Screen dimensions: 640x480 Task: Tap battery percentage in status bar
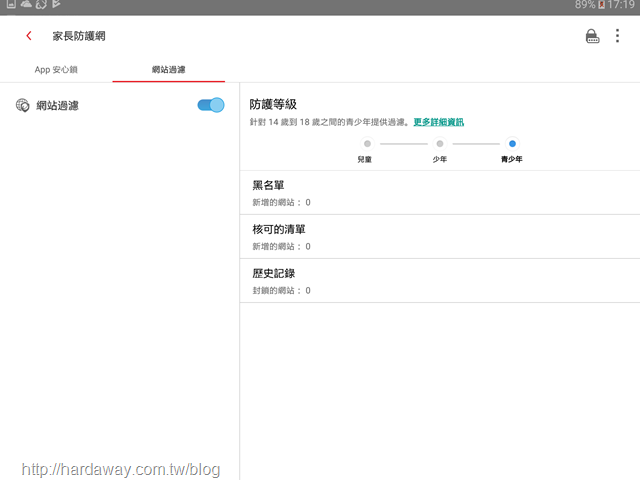585,5
